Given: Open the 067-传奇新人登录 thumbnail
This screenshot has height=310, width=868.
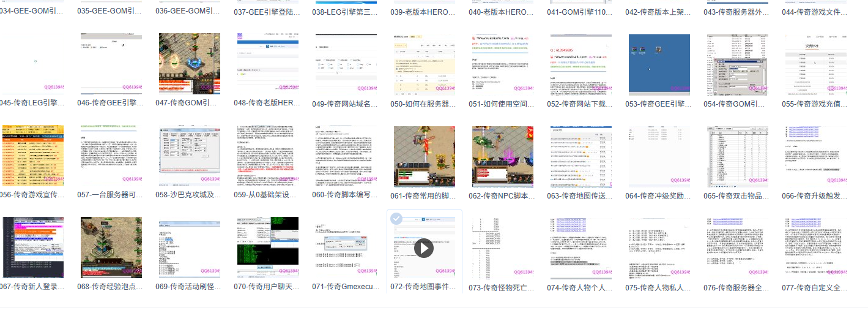Looking at the screenshot, I should click(33, 248).
